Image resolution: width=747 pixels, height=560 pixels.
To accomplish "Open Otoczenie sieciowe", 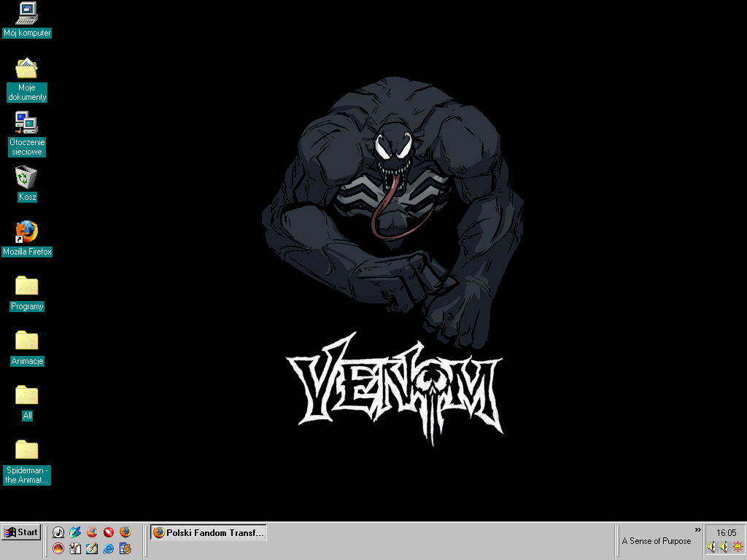I will pos(27,122).
